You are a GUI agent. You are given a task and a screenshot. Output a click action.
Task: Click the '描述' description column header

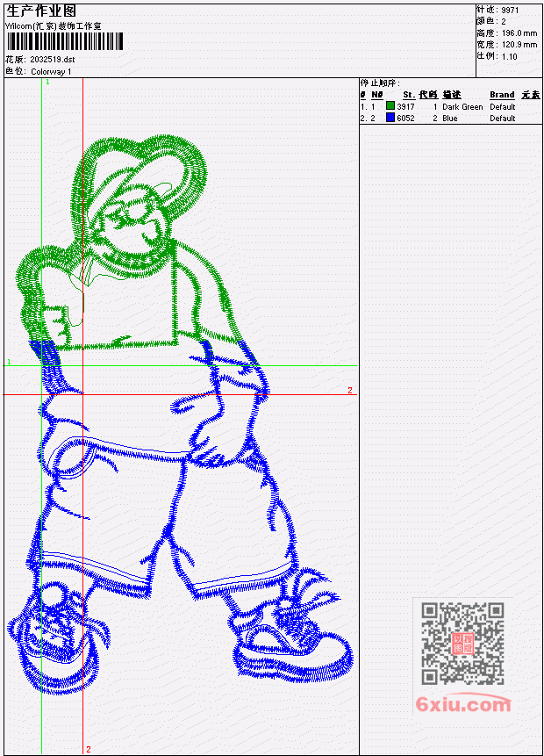tap(452, 95)
